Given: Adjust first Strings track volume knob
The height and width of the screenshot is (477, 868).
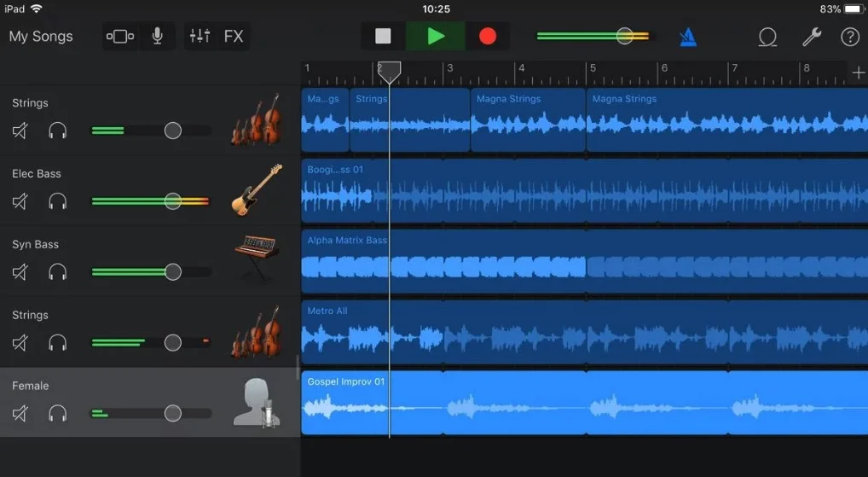Looking at the screenshot, I should 173,131.
